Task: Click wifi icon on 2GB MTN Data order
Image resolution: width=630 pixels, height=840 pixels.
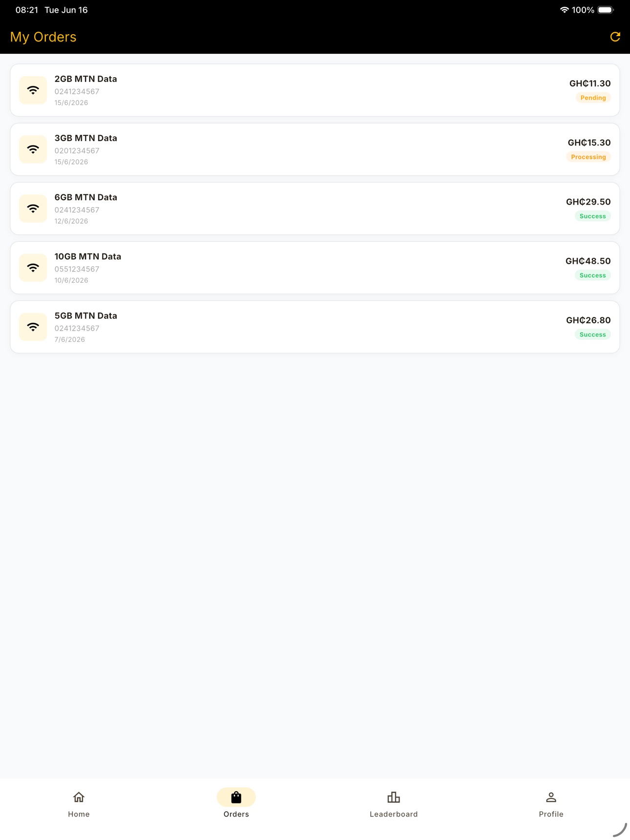Action: click(x=33, y=90)
